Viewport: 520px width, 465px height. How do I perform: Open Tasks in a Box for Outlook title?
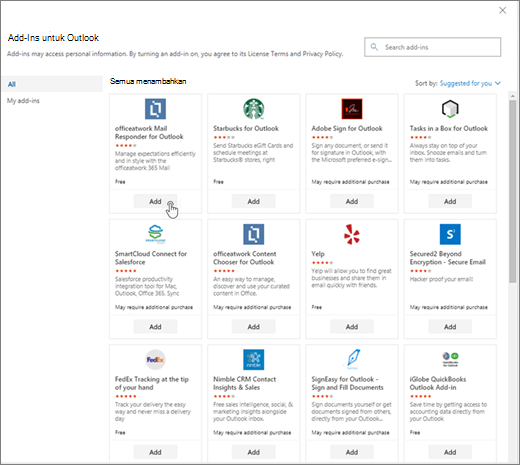[449, 128]
